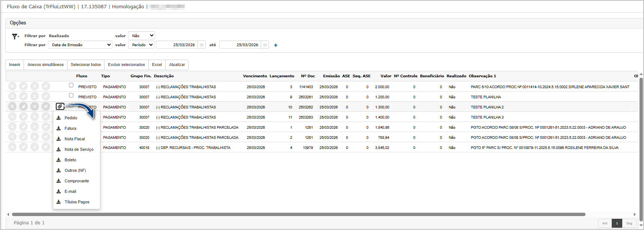This screenshot has width=644, height=230.
Task: Click the paperclip attachment icon on the TESTE PLANILHA 2 row
Action: (60, 107)
